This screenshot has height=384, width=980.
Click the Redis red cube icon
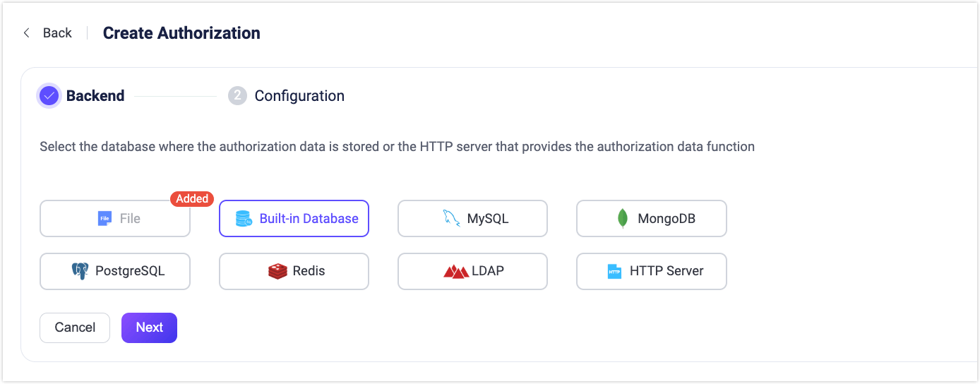pos(278,271)
